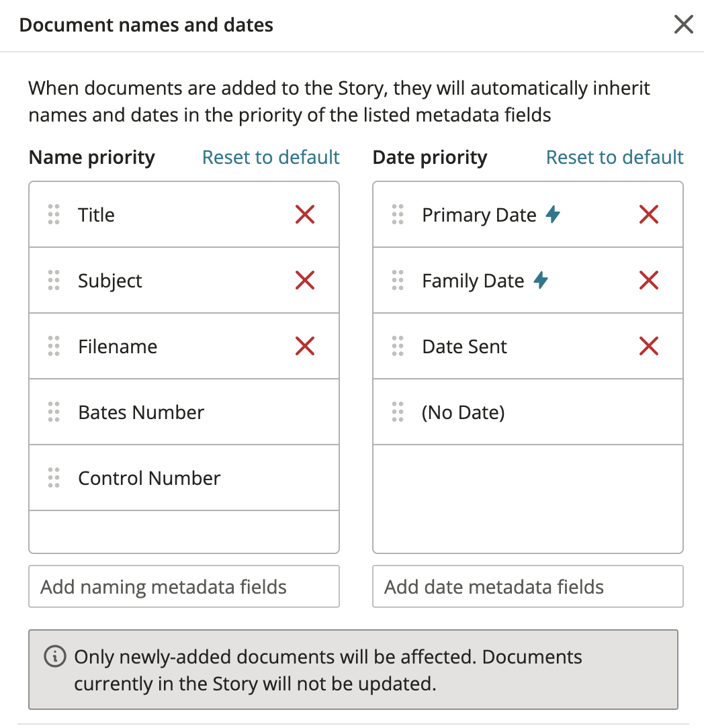
Task: Grab the drag handle for Control Number
Action: [x=54, y=477]
